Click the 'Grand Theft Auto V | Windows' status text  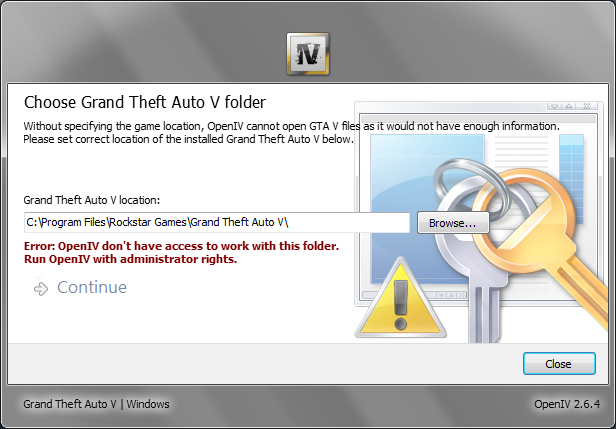coord(96,404)
